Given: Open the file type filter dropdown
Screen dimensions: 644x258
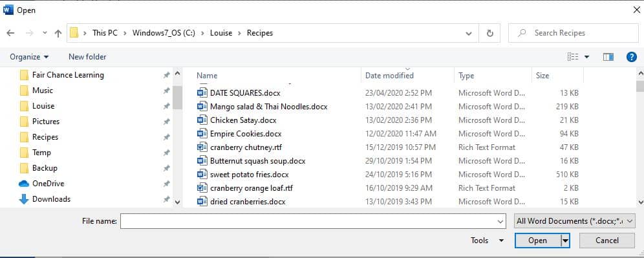Looking at the screenshot, I should click(574, 221).
